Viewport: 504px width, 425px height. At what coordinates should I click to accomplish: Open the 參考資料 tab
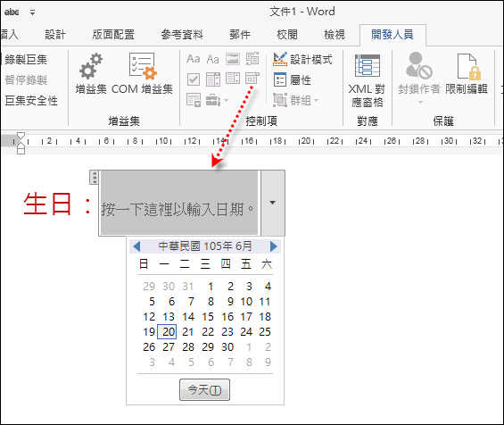[182, 35]
